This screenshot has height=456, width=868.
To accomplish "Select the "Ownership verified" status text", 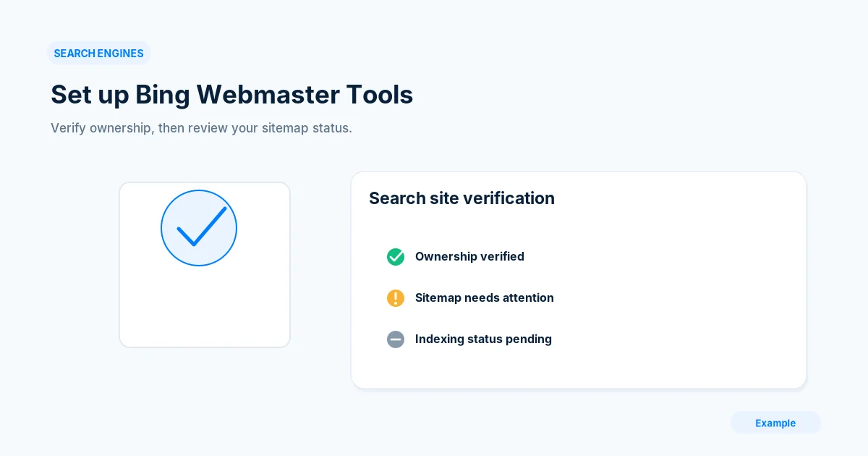I will click(x=469, y=256).
